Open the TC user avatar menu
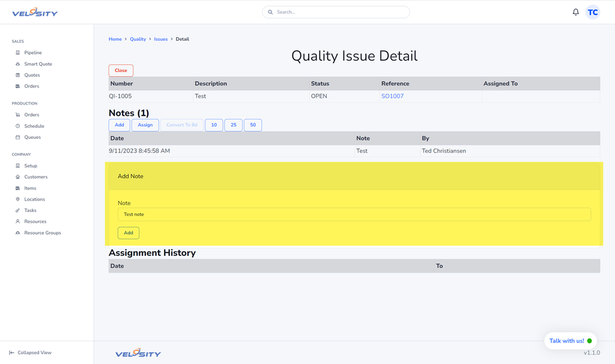Screen dimensions: 615x364 coord(593,12)
